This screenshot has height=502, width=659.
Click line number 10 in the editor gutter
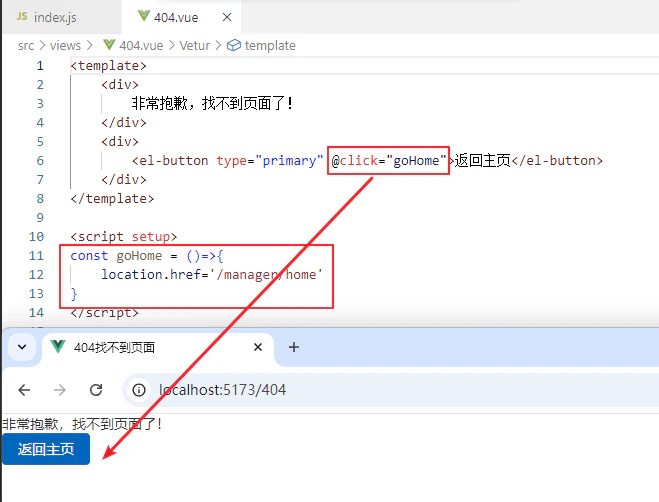pos(36,237)
